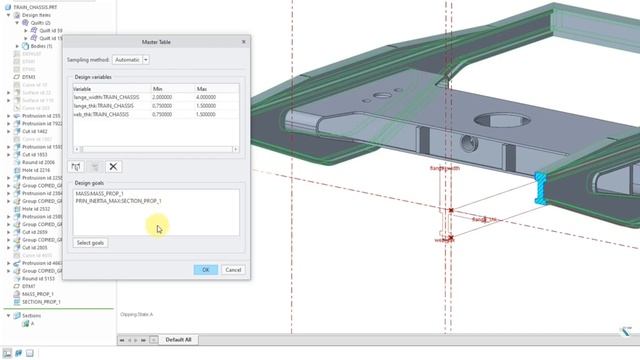Click the delete variable X icon

pyautogui.click(x=113, y=167)
